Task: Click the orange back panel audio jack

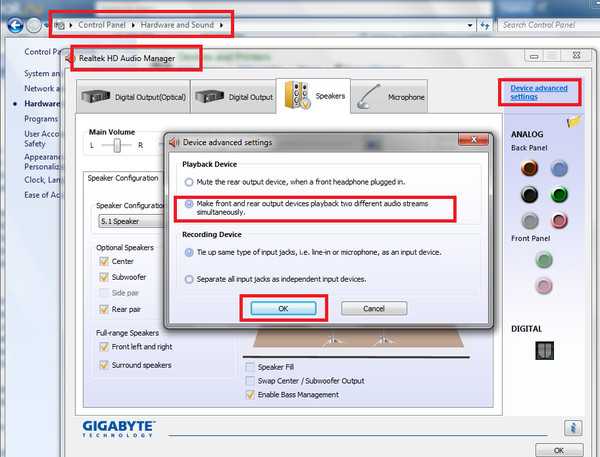Action: click(x=530, y=168)
